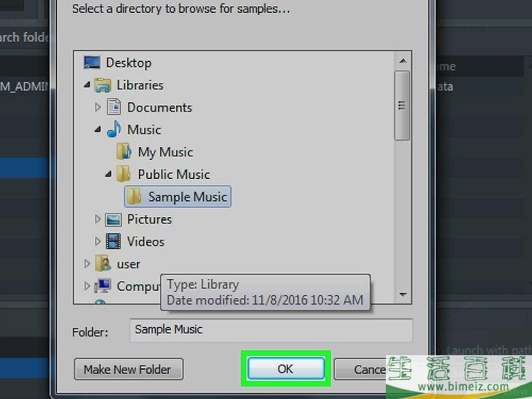Select the Libraries folder icon

point(103,85)
